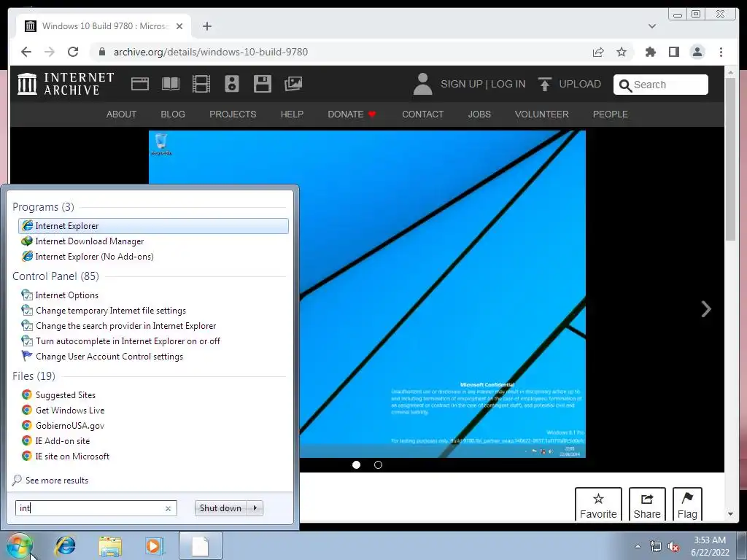Select the first carousel dot

(x=356, y=464)
